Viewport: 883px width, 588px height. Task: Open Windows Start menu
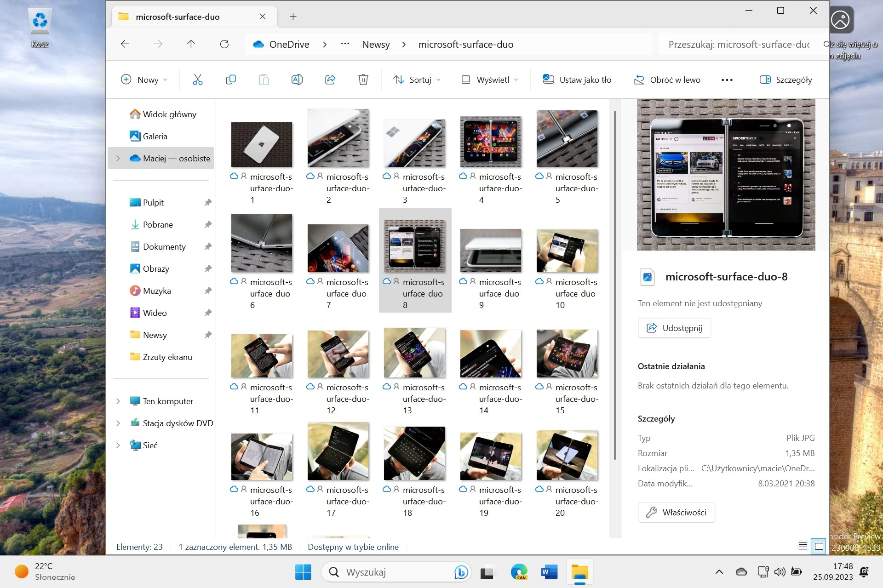[x=303, y=572]
